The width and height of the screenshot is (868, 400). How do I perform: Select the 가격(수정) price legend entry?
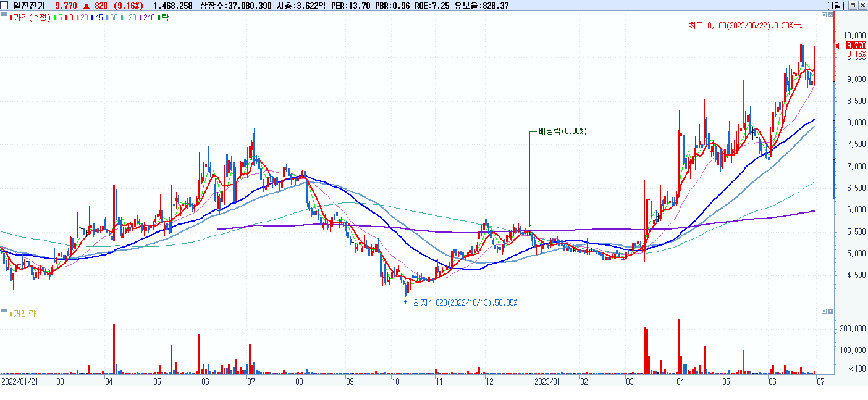[x=30, y=18]
